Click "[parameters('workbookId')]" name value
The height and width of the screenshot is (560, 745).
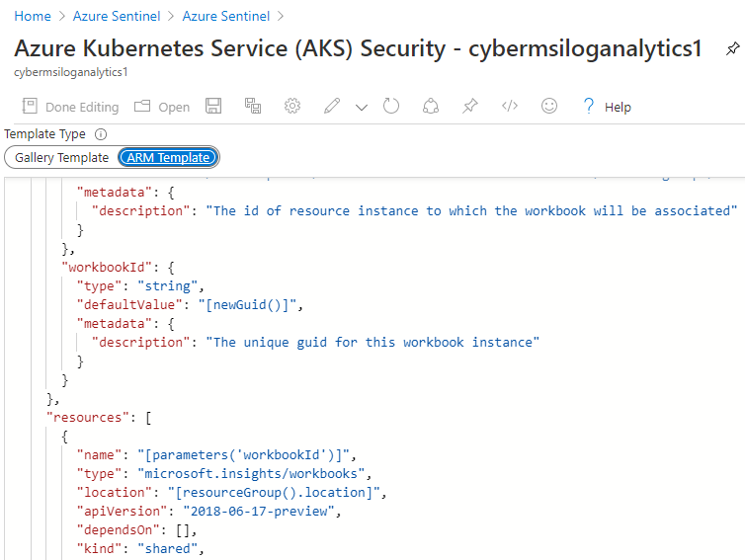pyautogui.click(x=244, y=455)
